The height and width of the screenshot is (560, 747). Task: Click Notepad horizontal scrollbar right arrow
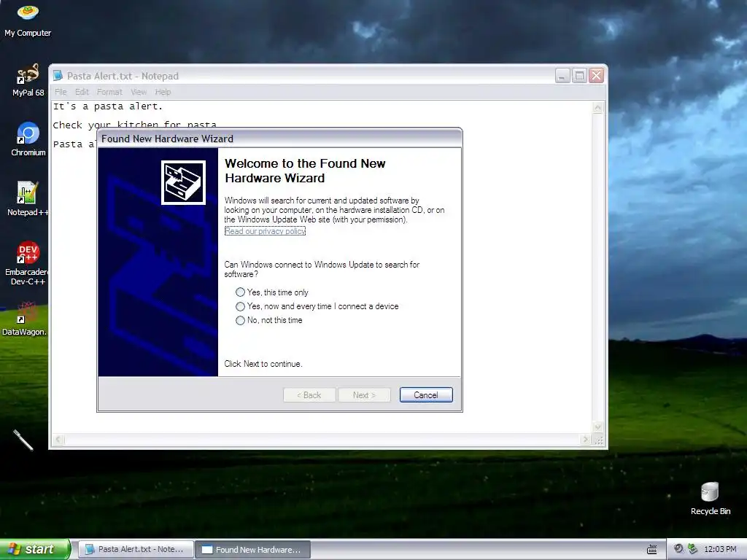[586, 440]
